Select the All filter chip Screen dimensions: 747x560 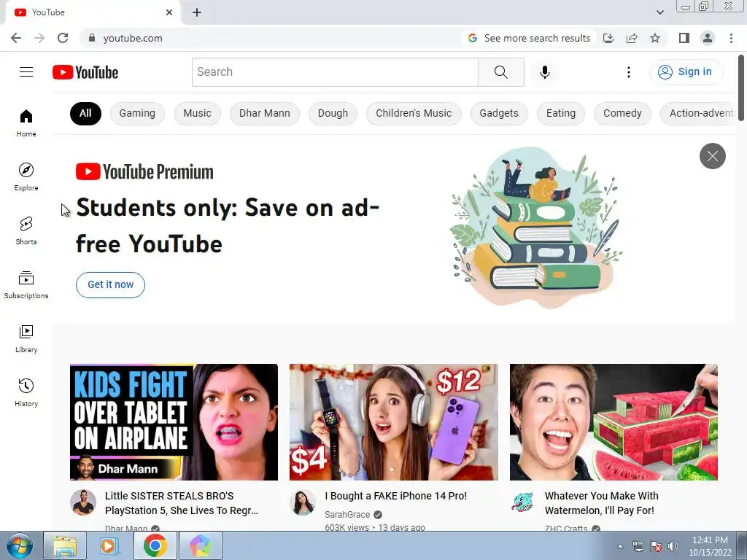coord(85,113)
